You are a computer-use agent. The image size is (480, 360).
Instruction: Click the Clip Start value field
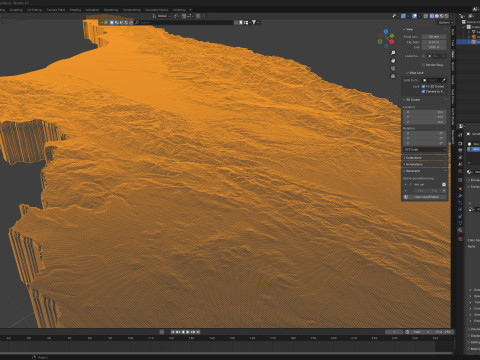tap(434, 42)
